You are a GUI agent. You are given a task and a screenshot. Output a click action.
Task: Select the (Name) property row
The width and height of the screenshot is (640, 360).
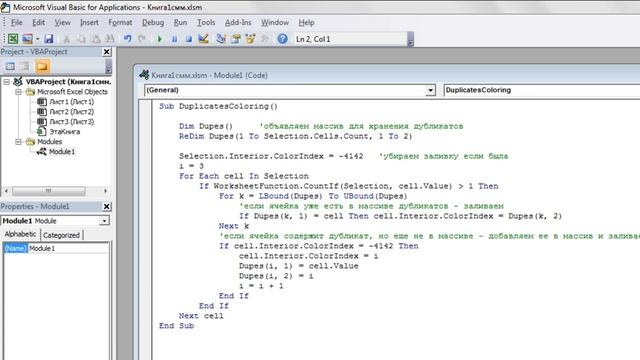coord(16,248)
